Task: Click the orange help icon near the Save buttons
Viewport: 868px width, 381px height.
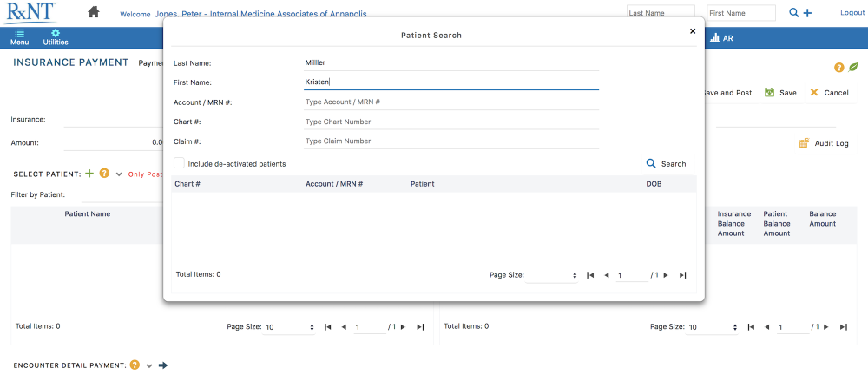Action: pyautogui.click(x=839, y=68)
